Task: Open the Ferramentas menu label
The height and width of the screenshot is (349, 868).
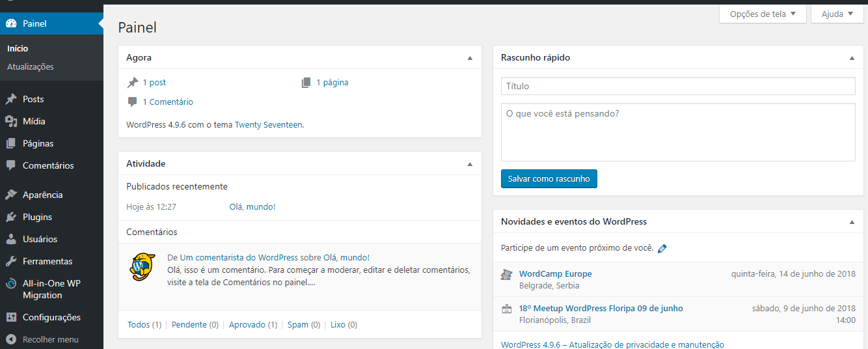Action: (x=47, y=261)
